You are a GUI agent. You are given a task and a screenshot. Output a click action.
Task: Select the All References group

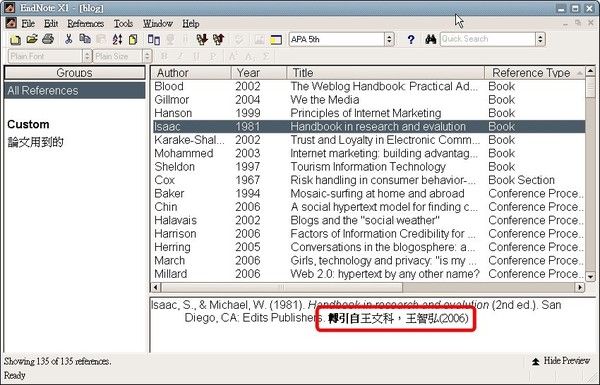point(75,91)
